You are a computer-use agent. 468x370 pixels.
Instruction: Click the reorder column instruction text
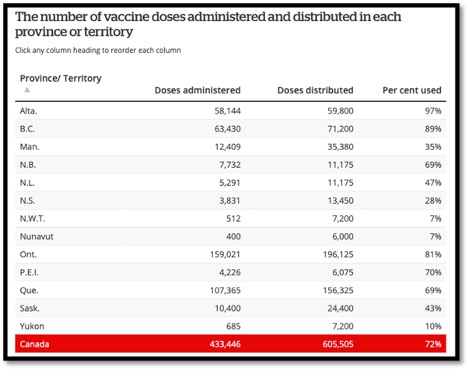click(98, 50)
